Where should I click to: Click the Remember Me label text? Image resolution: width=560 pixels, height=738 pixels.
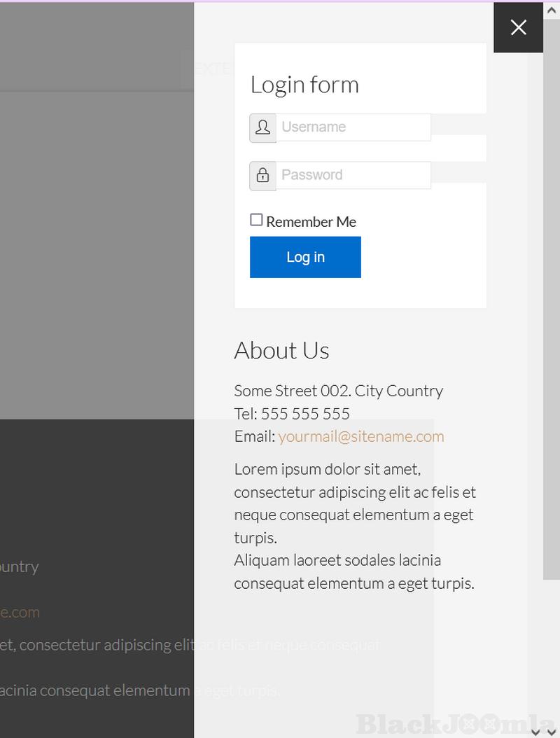(311, 222)
